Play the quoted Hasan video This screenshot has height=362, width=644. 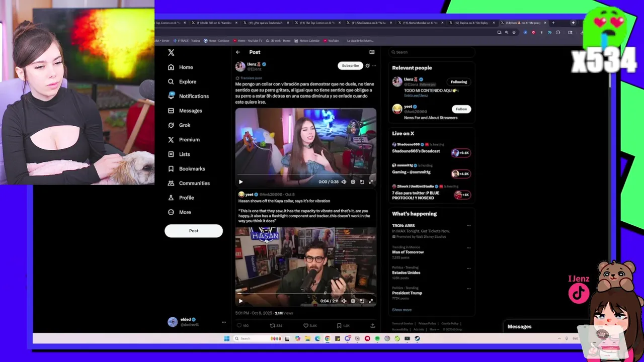[x=240, y=301]
